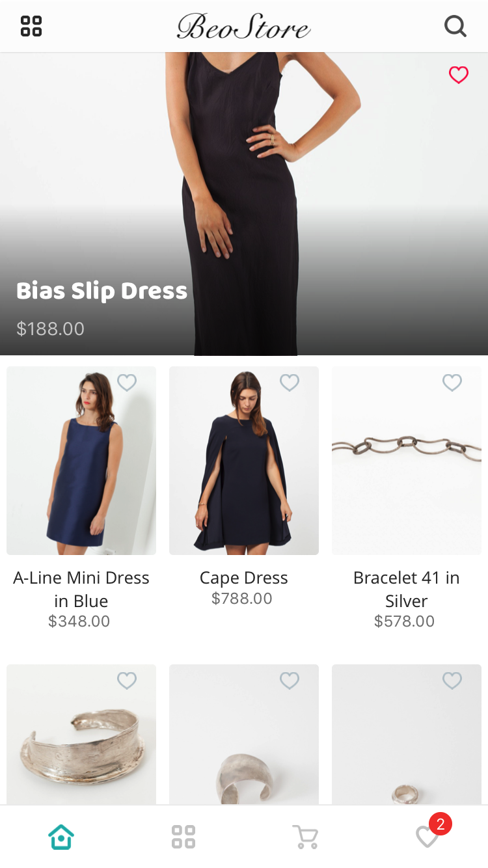The image size is (488, 868).
Task: Favorite the A-Line Mini Dress heart
Action: tap(127, 383)
